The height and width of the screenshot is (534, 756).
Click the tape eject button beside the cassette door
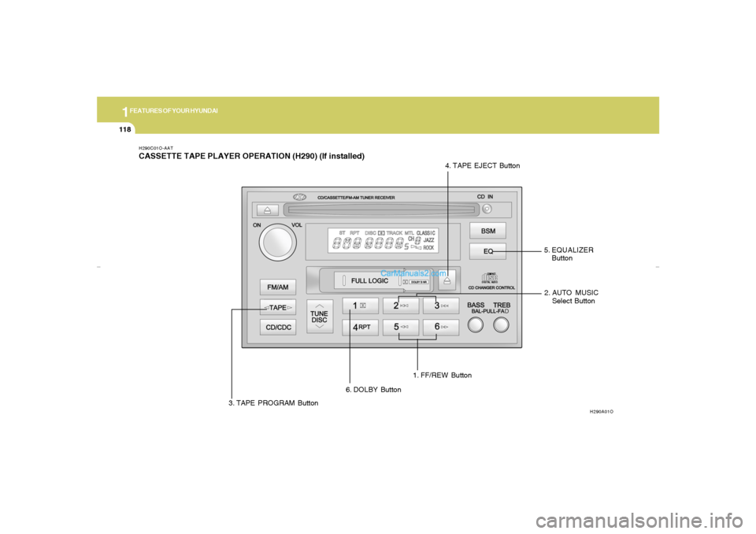click(447, 280)
